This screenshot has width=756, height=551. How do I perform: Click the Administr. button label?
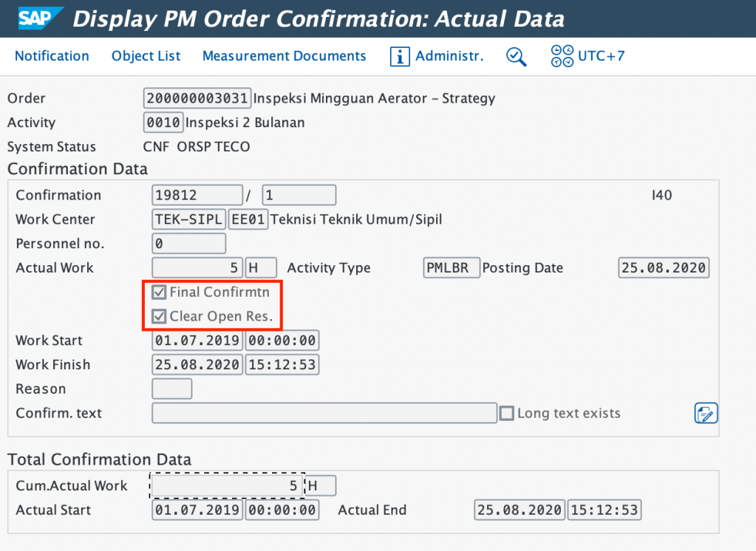(449, 56)
